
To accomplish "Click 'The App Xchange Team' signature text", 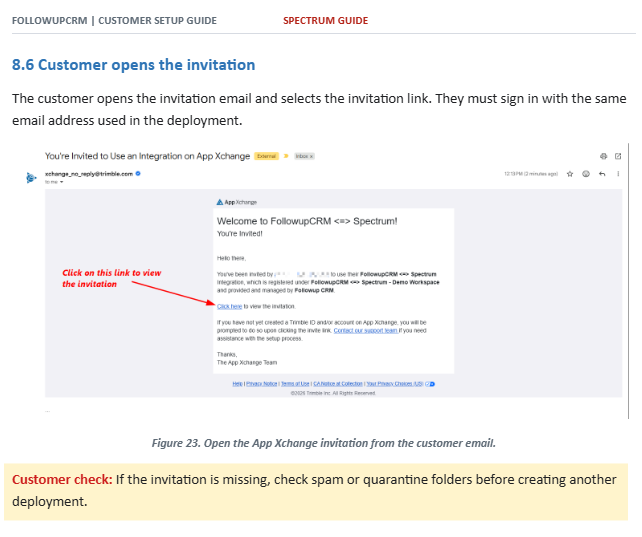I will coord(247,363).
